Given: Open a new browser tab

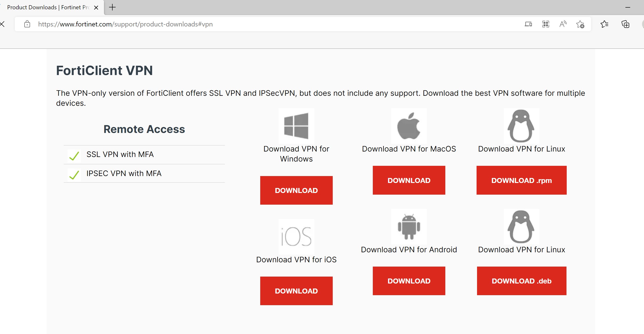Looking at the screenshot, I should [113, 7].
